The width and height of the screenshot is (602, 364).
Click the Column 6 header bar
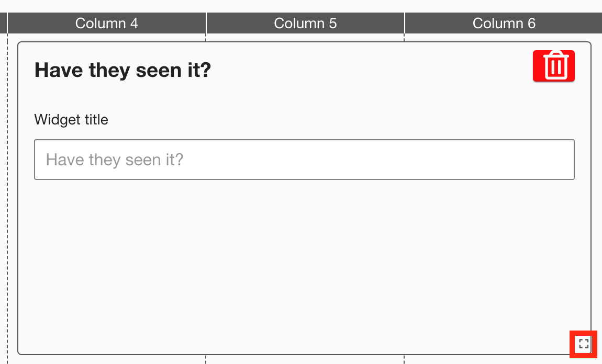tap(504, 23)
